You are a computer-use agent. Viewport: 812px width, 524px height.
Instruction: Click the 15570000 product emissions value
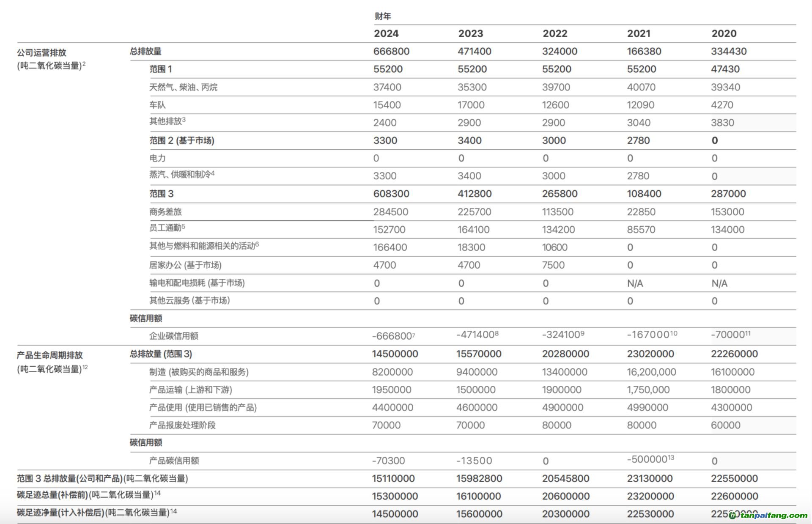479,354
